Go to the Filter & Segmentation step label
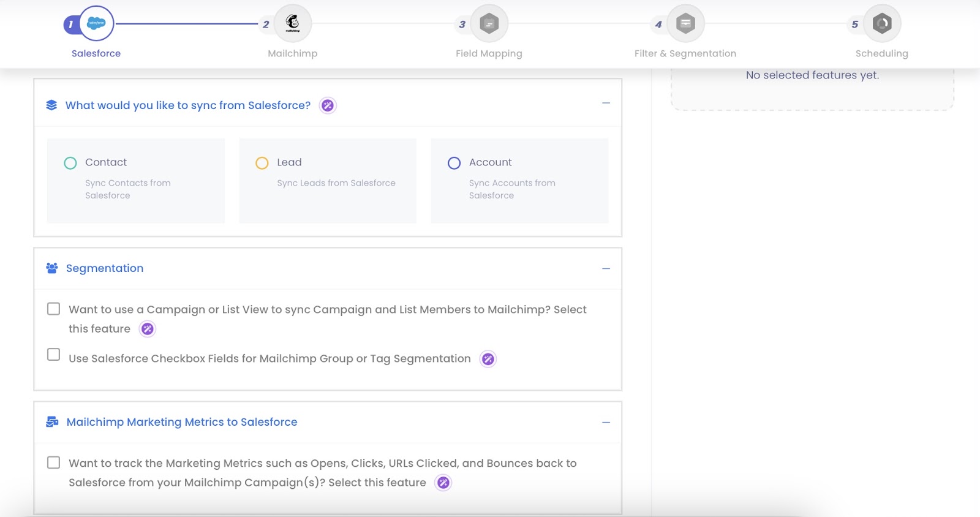This screenshot has height=517, width=980. pos(685,53)
